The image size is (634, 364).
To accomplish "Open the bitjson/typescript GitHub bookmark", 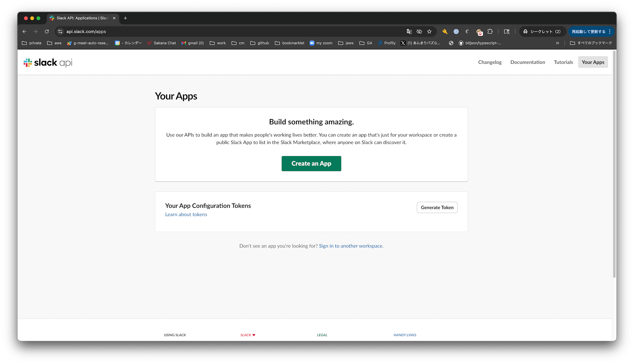I will (480, 43).
